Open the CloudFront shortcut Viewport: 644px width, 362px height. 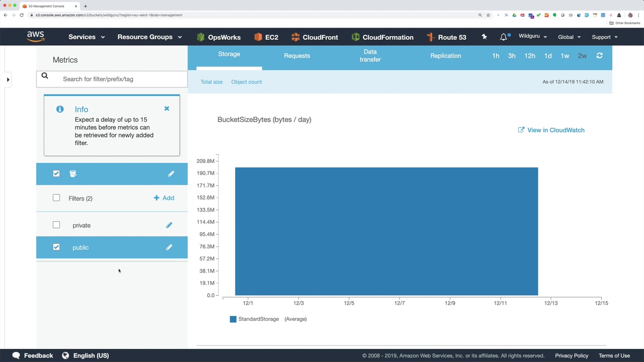tap(314, 37)
